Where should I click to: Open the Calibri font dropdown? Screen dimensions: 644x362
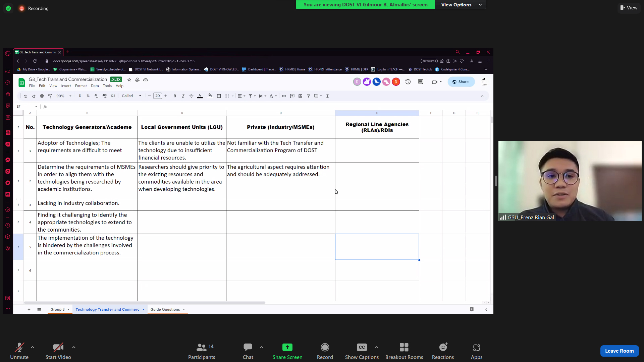point(131,96)
